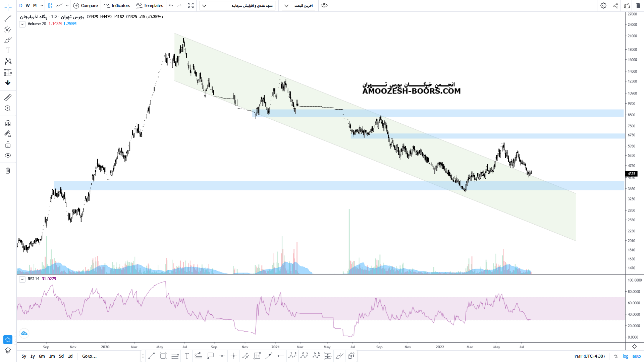The width and height of the screenshot is (644, 362).
Task: Select the trend line drawing tool
Action: coord(8,18)
